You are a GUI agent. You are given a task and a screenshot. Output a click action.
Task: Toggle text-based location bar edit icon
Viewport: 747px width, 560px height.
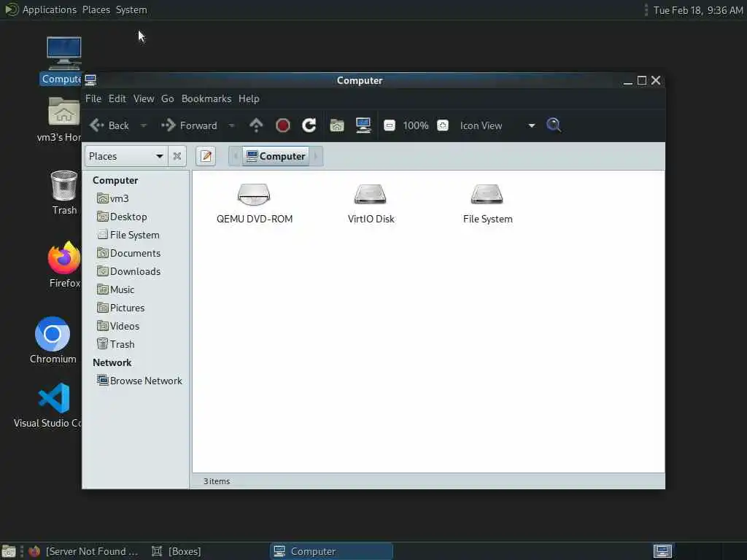point(206,156)
